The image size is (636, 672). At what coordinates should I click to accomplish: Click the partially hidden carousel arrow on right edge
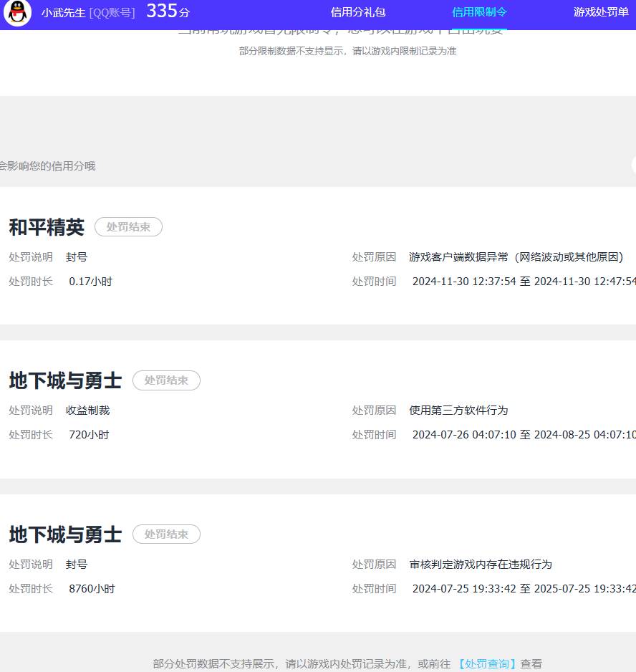[633, 166]
